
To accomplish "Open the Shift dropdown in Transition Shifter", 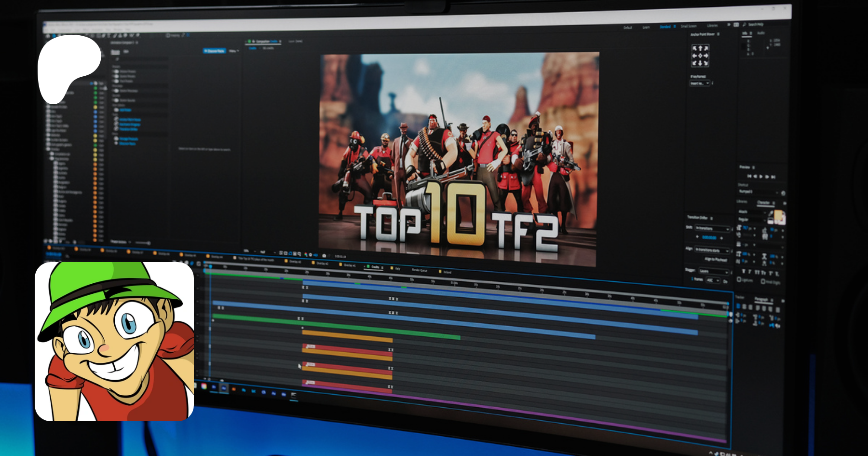I will coord(713,228).
